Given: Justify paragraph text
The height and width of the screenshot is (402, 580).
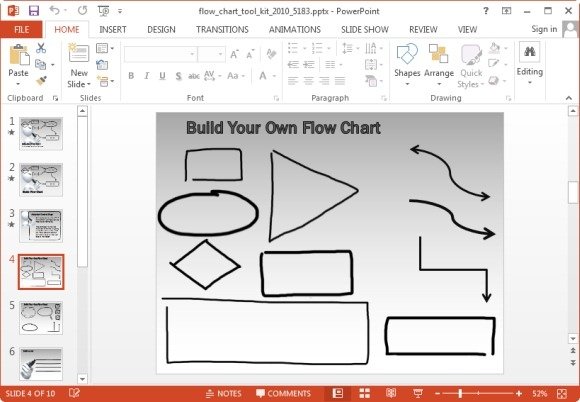Looking at the screenshot, I should 340,81.
